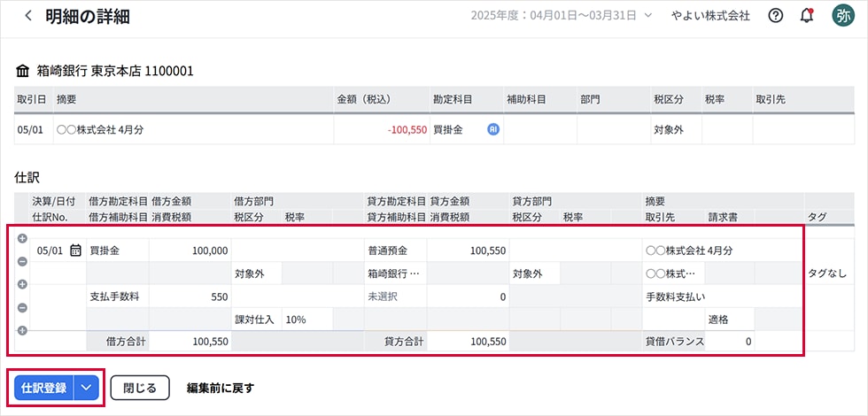Remove first journal row with upper minus icon
Viewport: 868px width, 416px height.
pyautogui.click(x=22, y=261)
